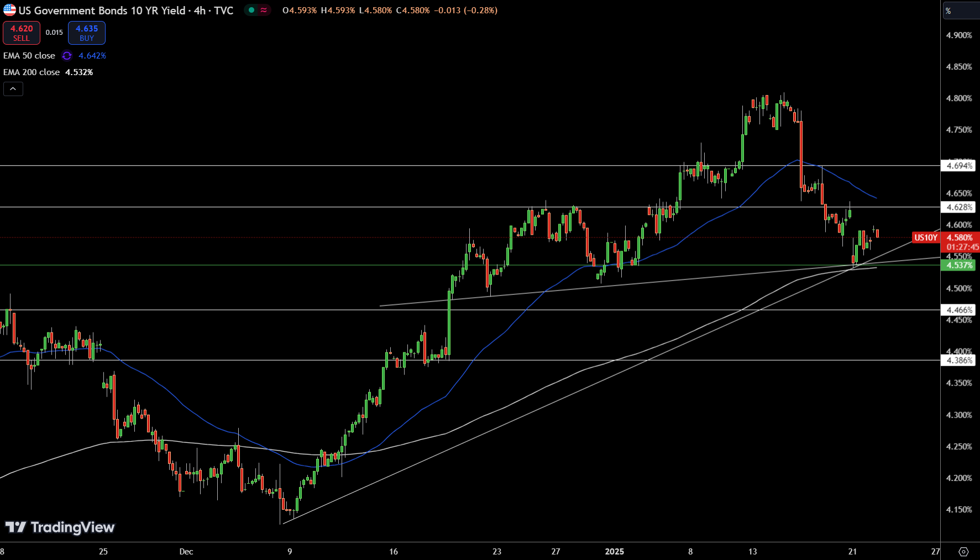Click the 25 date label on time axis
Screen dimensions: 980x560
point(103,551)
